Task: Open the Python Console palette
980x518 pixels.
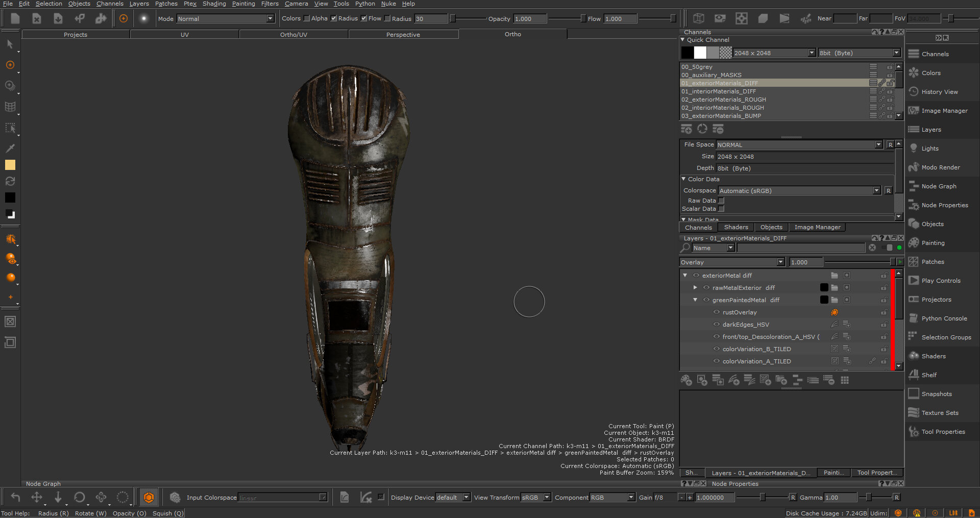Action: coord(944,318)
